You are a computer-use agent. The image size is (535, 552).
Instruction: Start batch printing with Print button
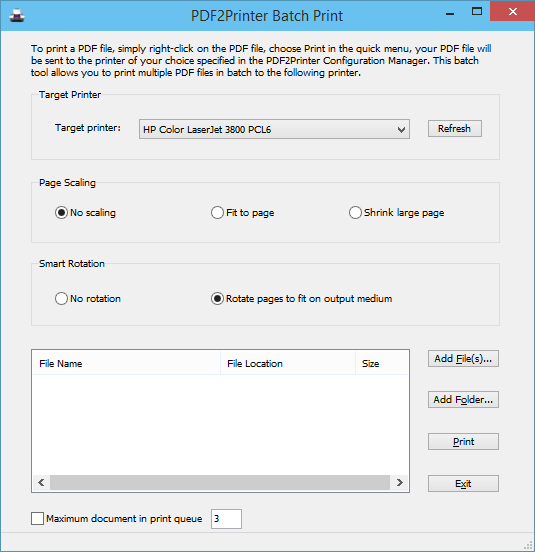(x=463, y=441)
